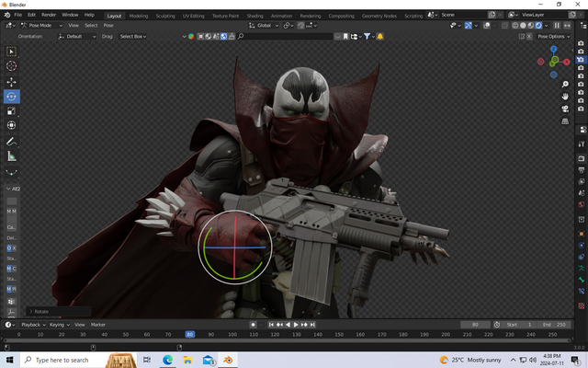Activate the Scale tool
Viewport: 588px width, 368px height.
point(12,110)
